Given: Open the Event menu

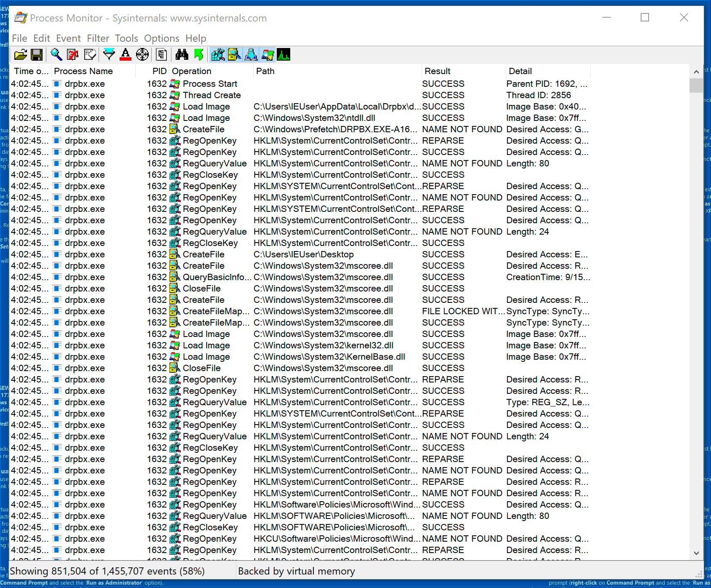Looking at the screenshot, I should pos(68,38).
